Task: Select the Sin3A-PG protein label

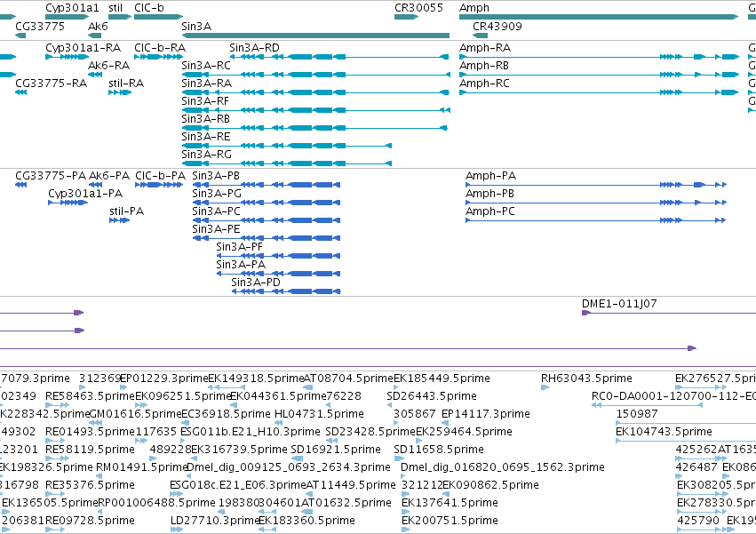Action: 217,194
